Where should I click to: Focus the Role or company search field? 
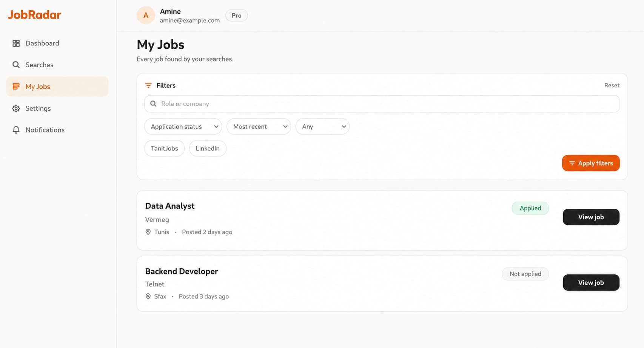point(382,104)
